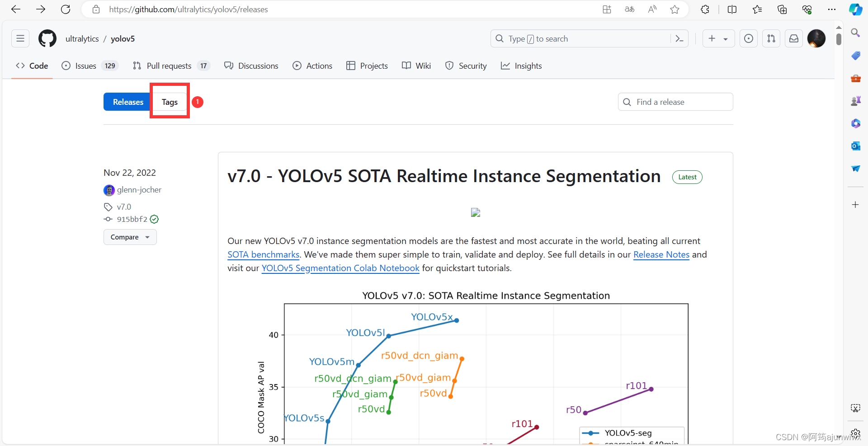Click the browser address bar URL
The width and height of the screenshot is (868, 446).
tap(189, 9)
